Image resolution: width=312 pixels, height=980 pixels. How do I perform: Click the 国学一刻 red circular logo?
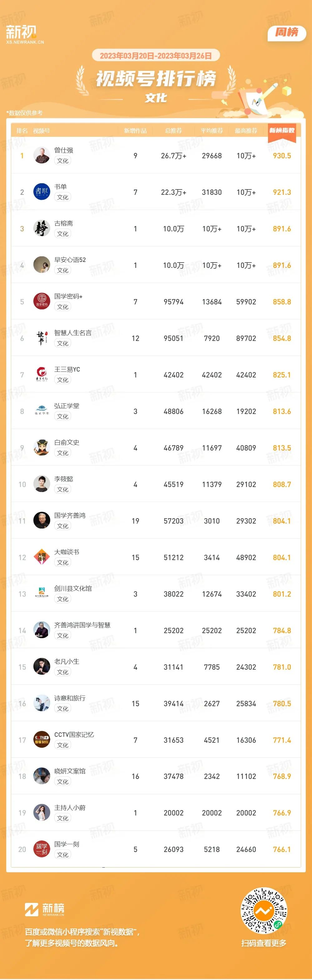coord(41,849)
